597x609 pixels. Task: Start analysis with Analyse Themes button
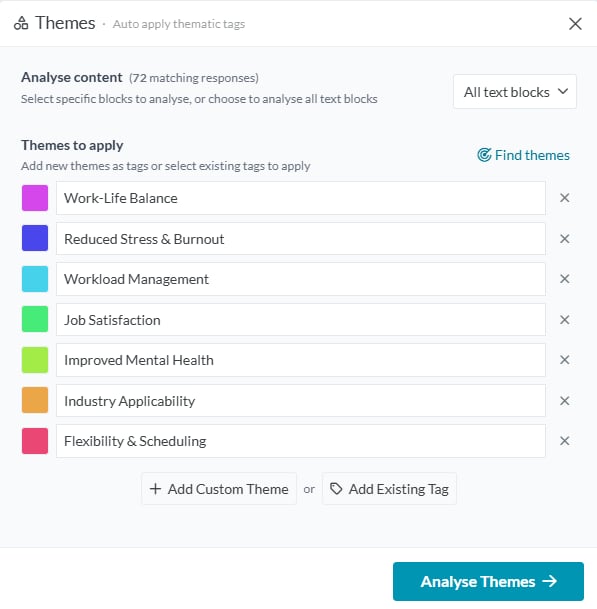click(x=488, y=581)
